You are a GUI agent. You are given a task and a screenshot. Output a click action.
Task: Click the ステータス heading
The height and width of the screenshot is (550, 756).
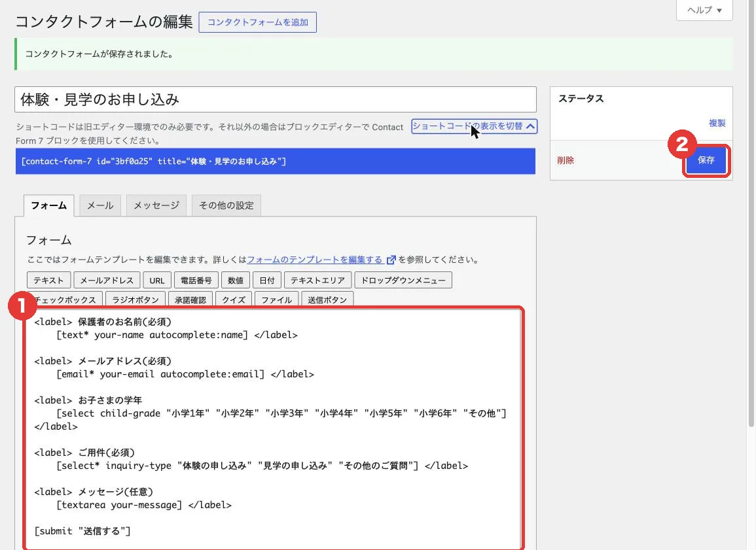coord(581,99)
